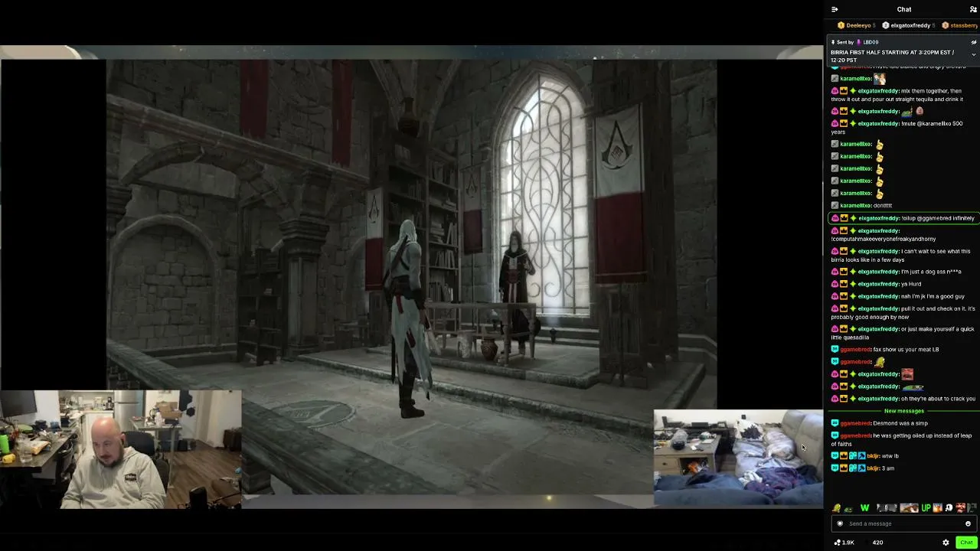This screenshot has width=980, height=551.
Task: Select the explosion quick emote
Action: (937, 508)
